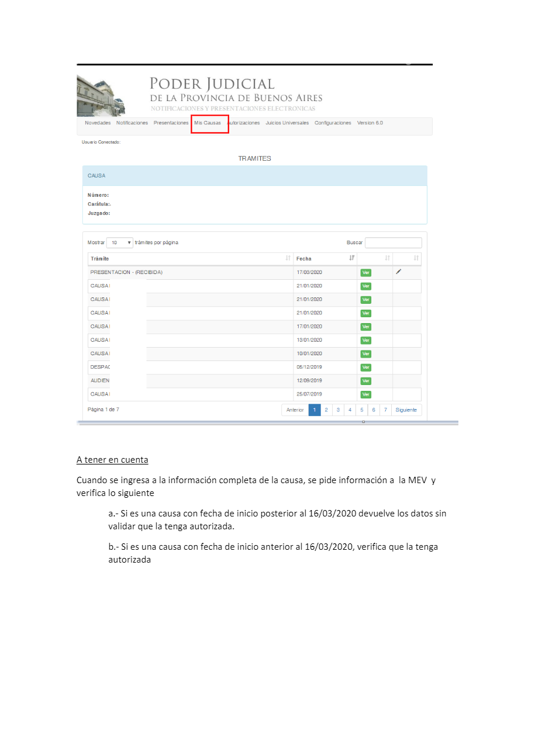
Task: Jump to page 7 in pagination
Action: coord(385,410)
